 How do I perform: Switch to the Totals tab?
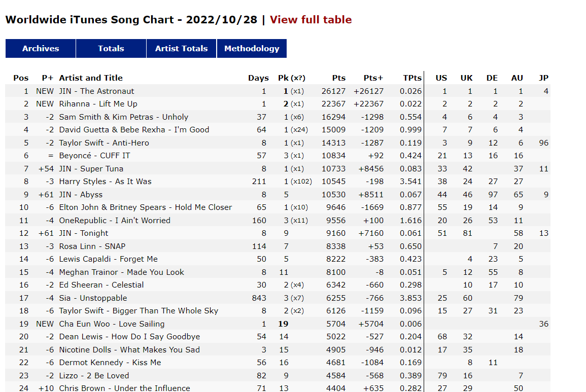[111, 48]
